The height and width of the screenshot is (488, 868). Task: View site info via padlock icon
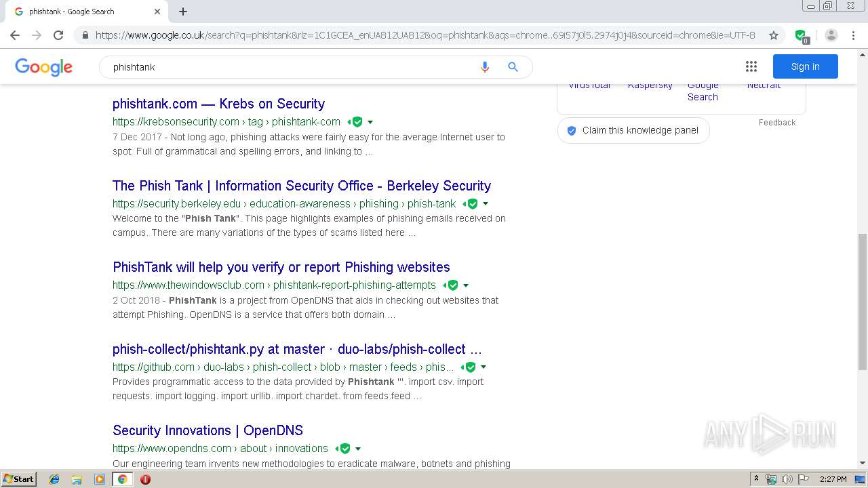coord(85,35)
